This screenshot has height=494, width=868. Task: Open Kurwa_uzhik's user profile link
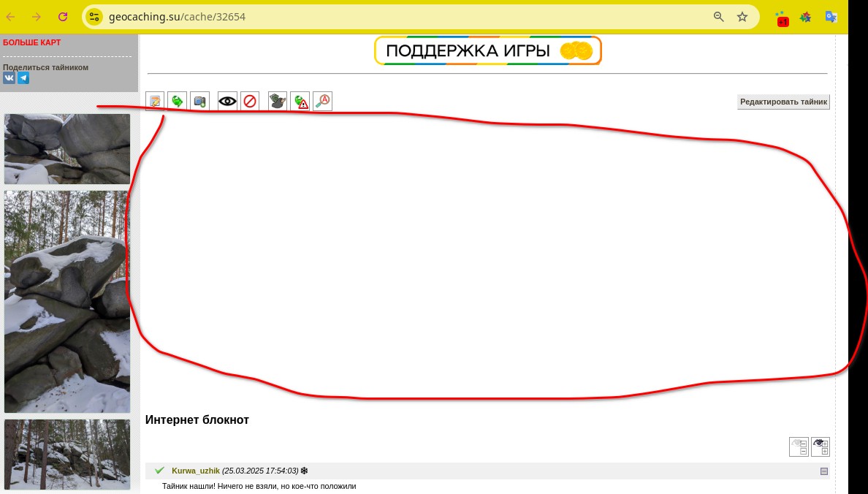[x=195, y=471]
